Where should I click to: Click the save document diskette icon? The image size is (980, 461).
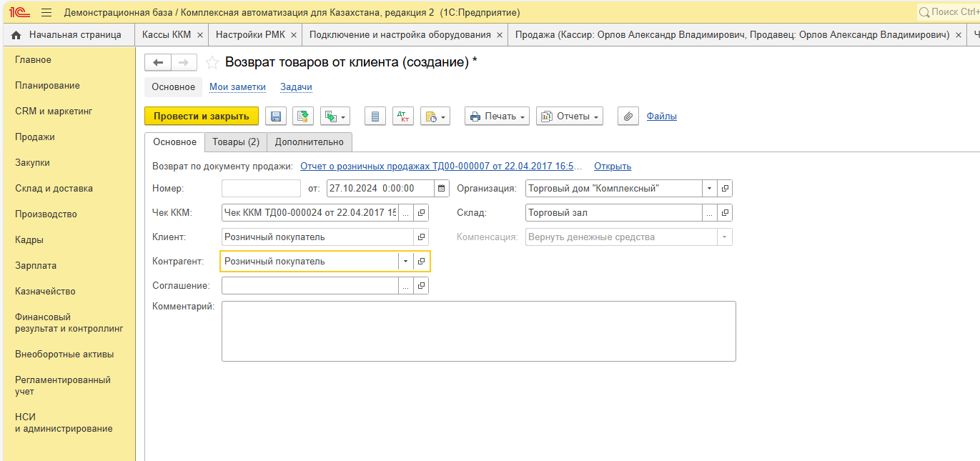(276, 117)
